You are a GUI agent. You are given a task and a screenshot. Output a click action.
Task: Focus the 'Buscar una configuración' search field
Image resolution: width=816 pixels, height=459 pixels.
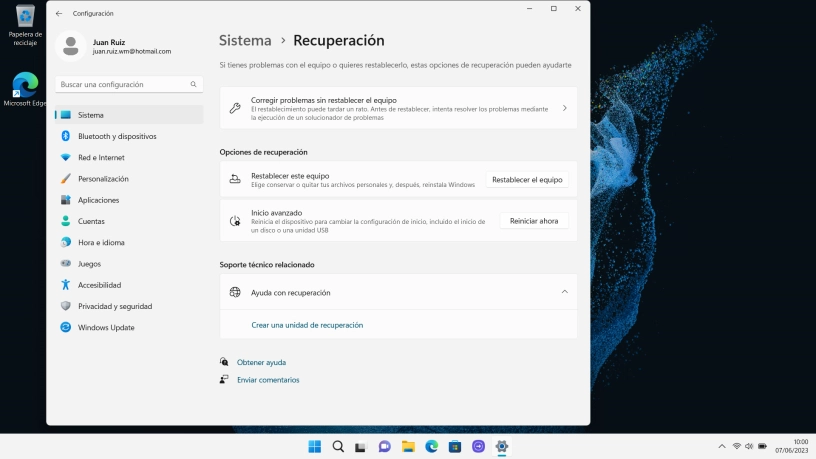pos(129,84)
